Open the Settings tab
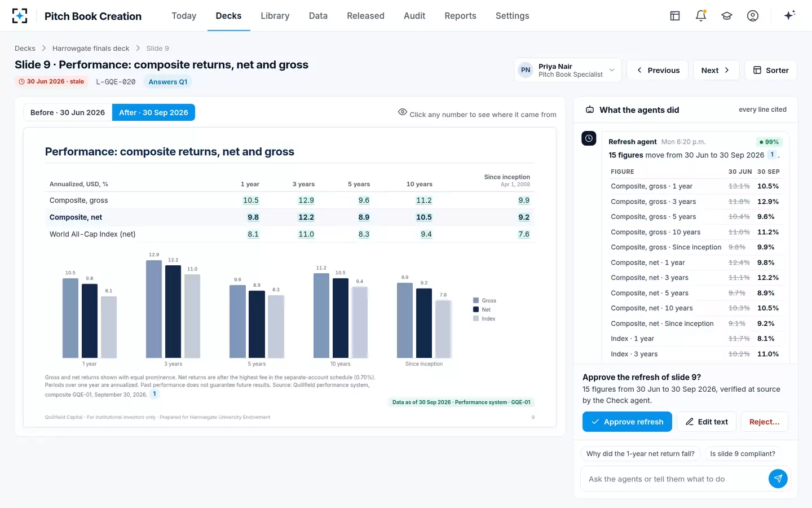The height and width of the screenshot is (508, 812). pos(513,16)
